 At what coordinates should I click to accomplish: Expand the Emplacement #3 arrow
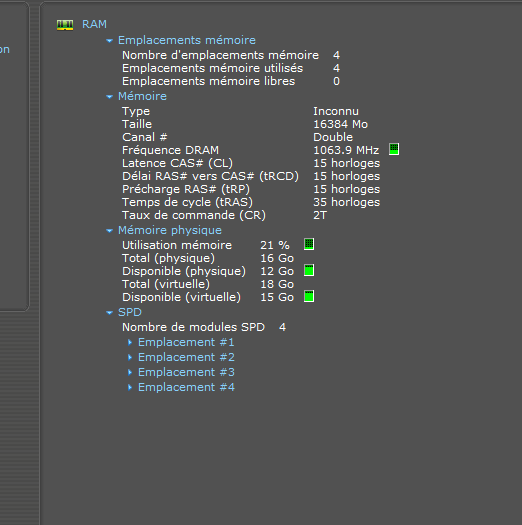pos(130,372)
